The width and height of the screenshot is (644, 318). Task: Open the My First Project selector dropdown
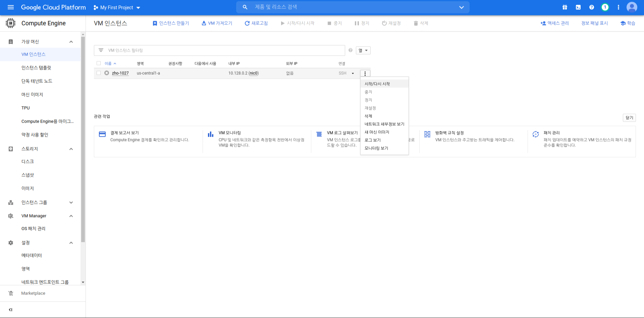pyautogui.click(x=117, y=7)
